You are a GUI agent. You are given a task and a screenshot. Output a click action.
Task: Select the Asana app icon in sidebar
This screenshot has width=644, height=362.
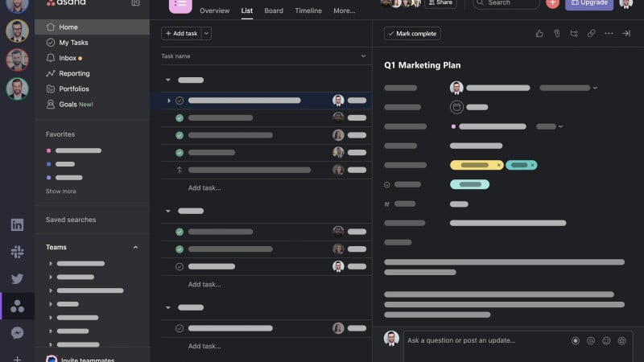[17, 306]
